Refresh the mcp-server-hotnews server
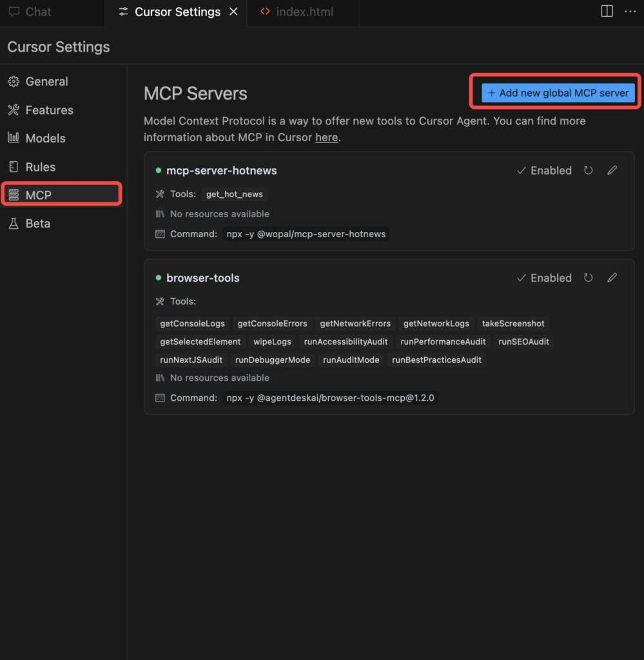 (x=588, y=171)
